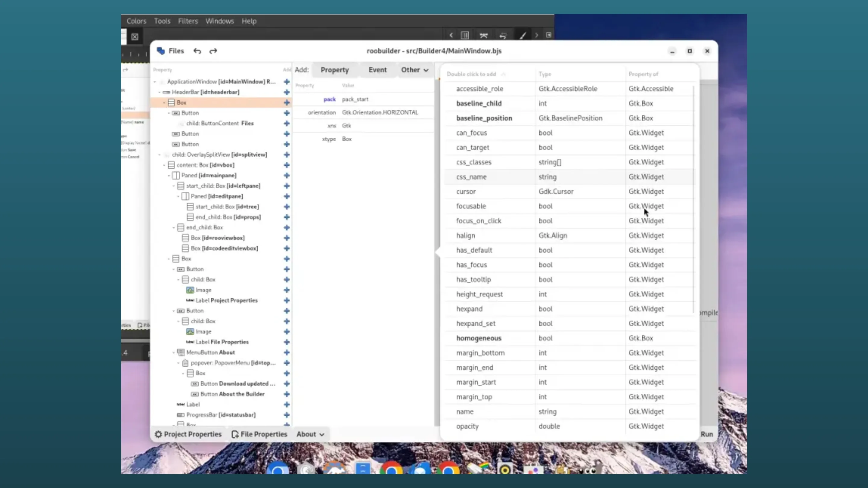The image size is (868, 488).
Task: Select the baseline_child property row
Action: [569, 103]
